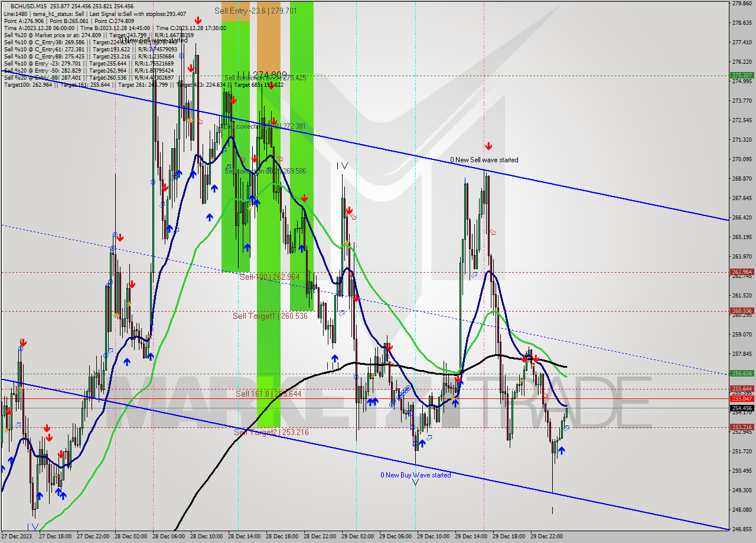756x543 pixels.
Task: Click the 'Sell Entry -23.6 | 279.701' label
Action: tap(256, 10)
